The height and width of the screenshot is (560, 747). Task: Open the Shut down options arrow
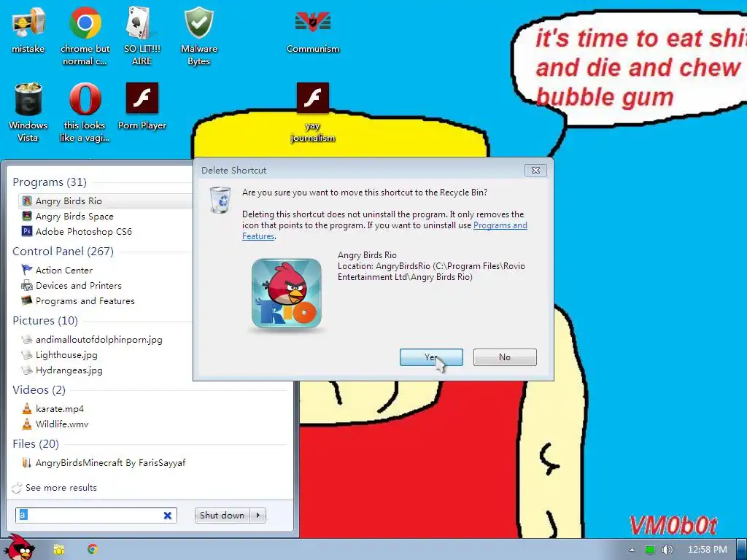[x=258, y=516]
